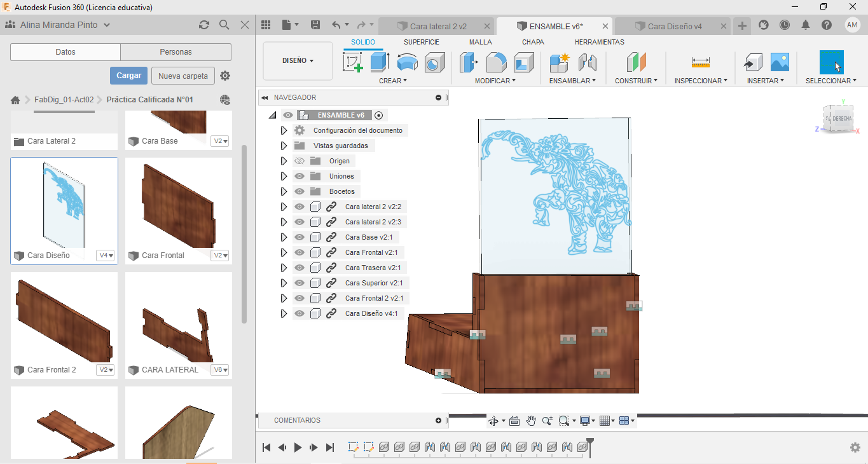This screenshot has width=868, height=464.
Task: Hide Cara Base v2:1 component
Action: coord(300,237)
